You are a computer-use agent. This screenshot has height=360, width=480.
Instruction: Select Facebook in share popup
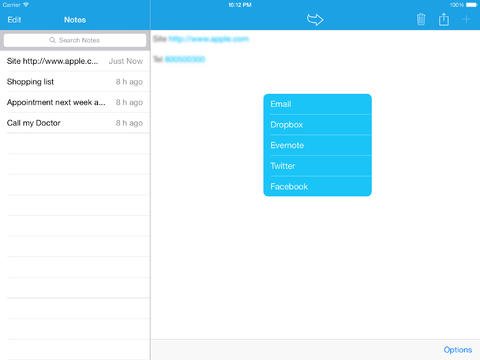317,186
